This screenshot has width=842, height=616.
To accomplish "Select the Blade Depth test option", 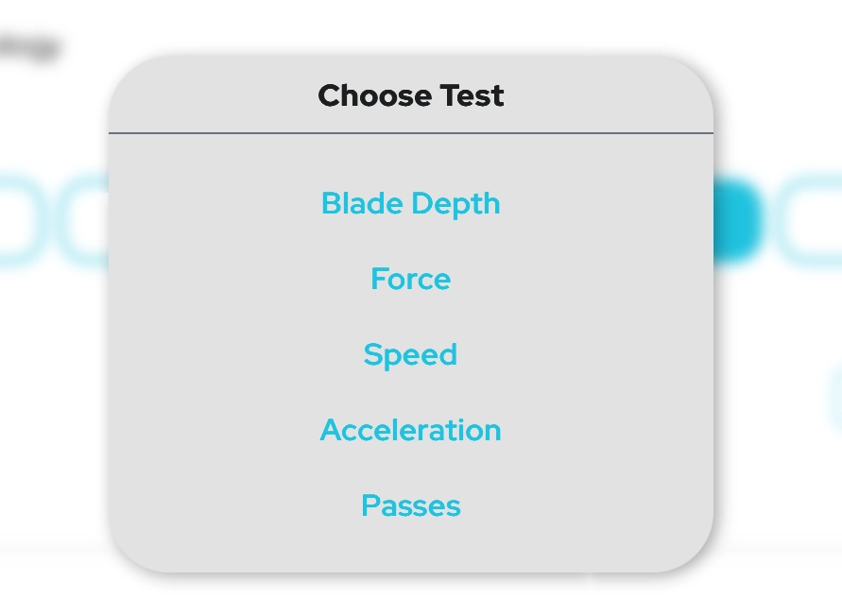I will coord(410,204).
